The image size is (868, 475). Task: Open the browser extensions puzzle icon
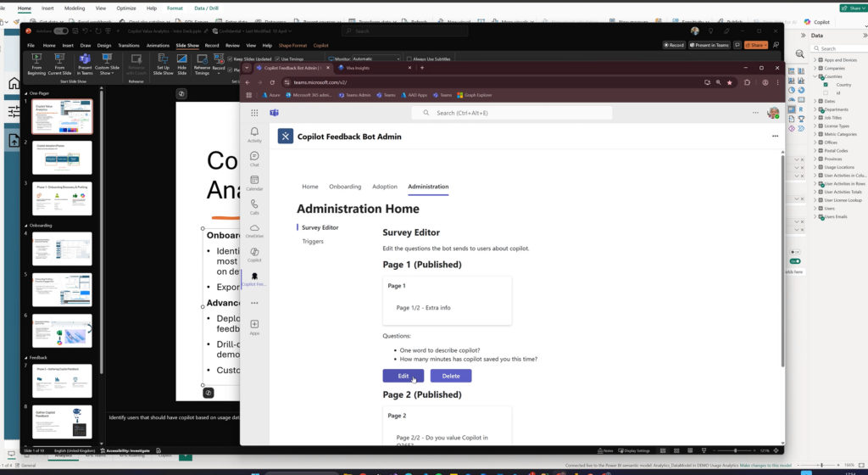pyautogui.click(x=747, y=82)
